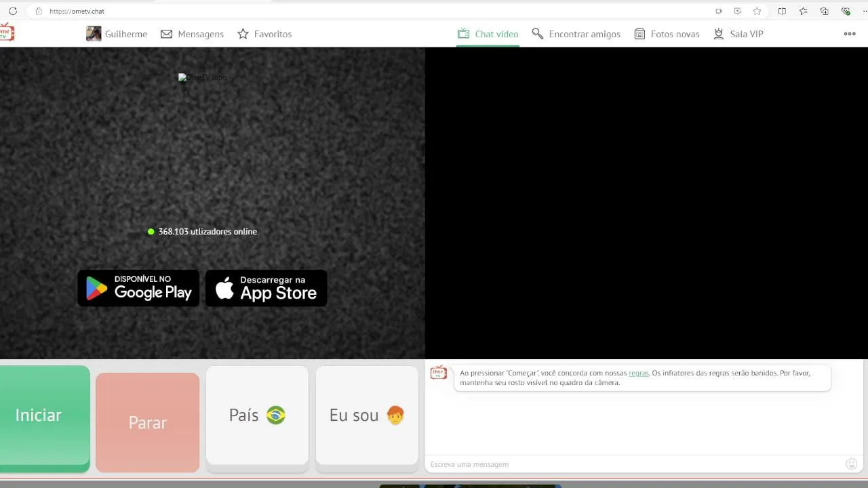
Task: Open the browser Collections icon
Action: [x=825, y=11]
